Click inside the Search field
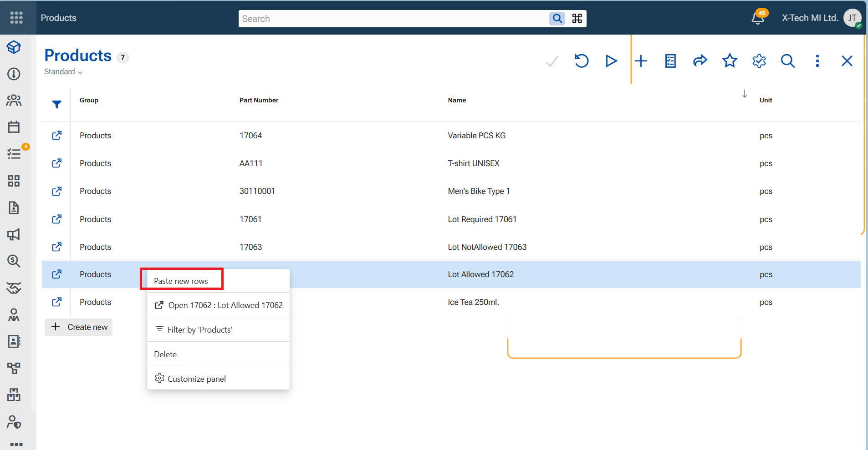The width and height of the screenshot is (868, 450). click(393, 19)
